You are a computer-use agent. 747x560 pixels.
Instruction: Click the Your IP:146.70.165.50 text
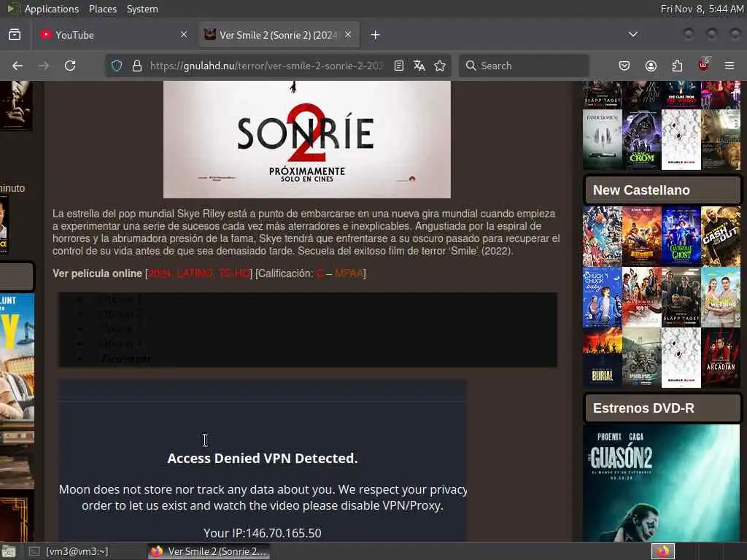263,533
